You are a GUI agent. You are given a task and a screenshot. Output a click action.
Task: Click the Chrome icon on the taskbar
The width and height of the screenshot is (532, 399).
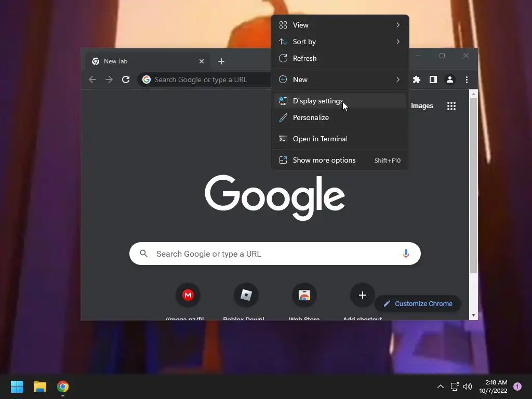(63, 387)
